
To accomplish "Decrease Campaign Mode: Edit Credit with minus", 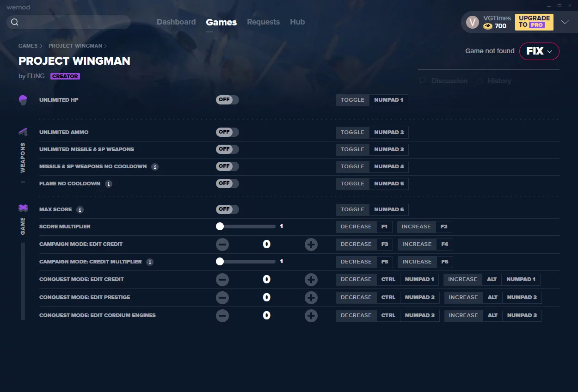I will coord(222,245).
